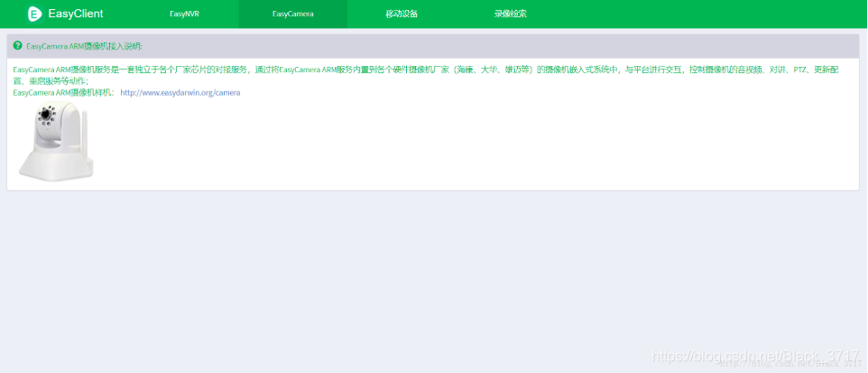
Task: Open the EasyNVR tab
Action: (x=184, y=14)
